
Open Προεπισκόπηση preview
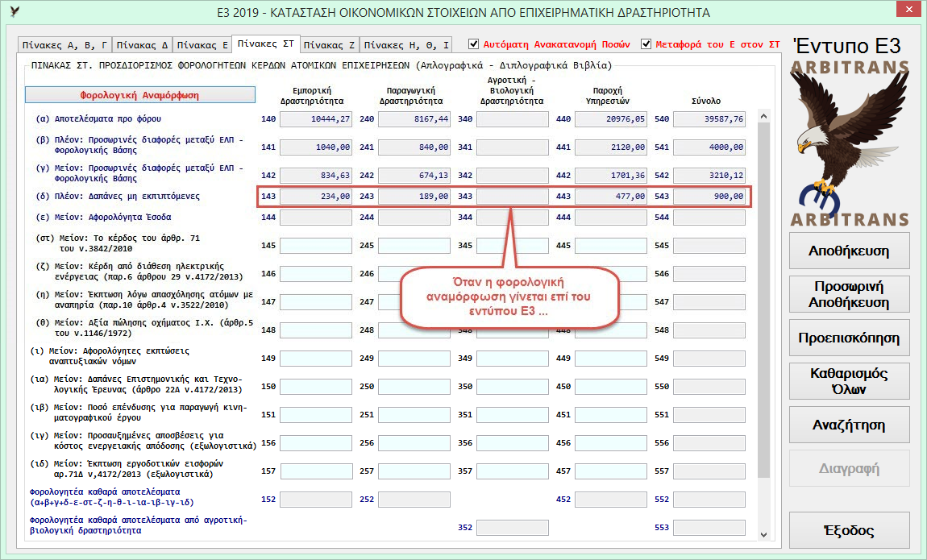point(849,338)
